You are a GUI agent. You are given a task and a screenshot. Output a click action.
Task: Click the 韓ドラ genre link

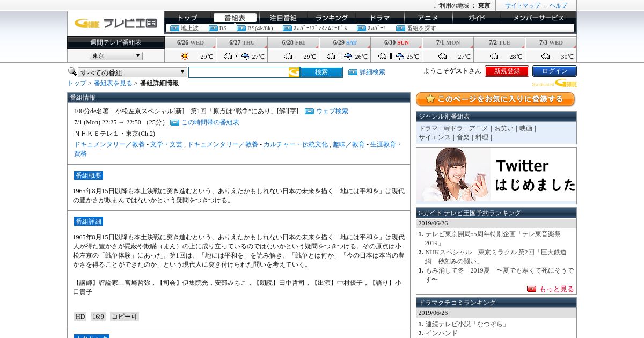coord(453,128)
